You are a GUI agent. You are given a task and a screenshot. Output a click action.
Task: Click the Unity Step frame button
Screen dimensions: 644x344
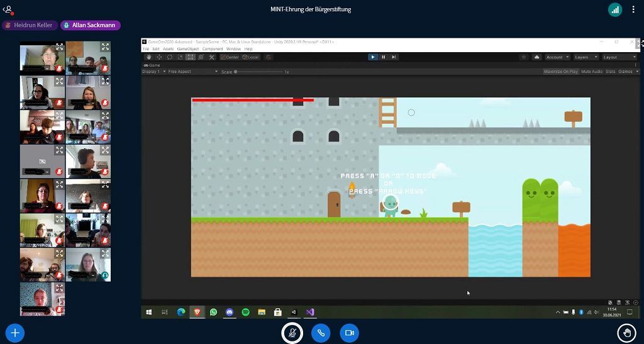(394, 57)
